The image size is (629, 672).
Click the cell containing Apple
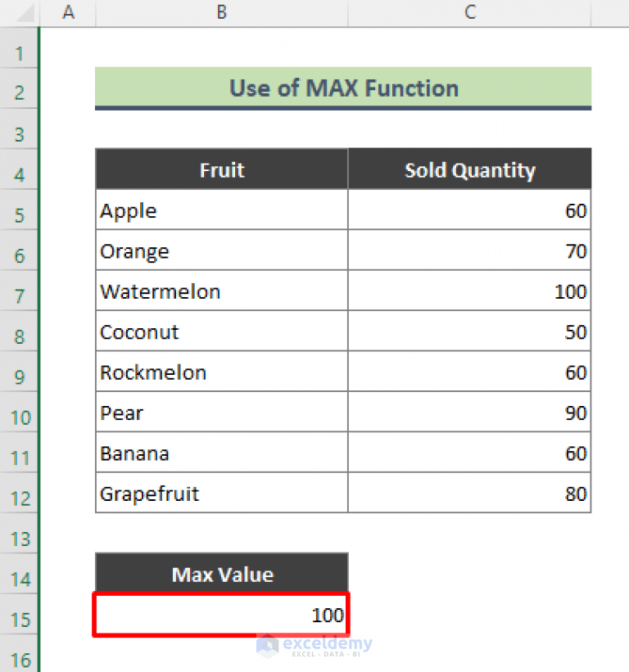[x=221, y=210]
